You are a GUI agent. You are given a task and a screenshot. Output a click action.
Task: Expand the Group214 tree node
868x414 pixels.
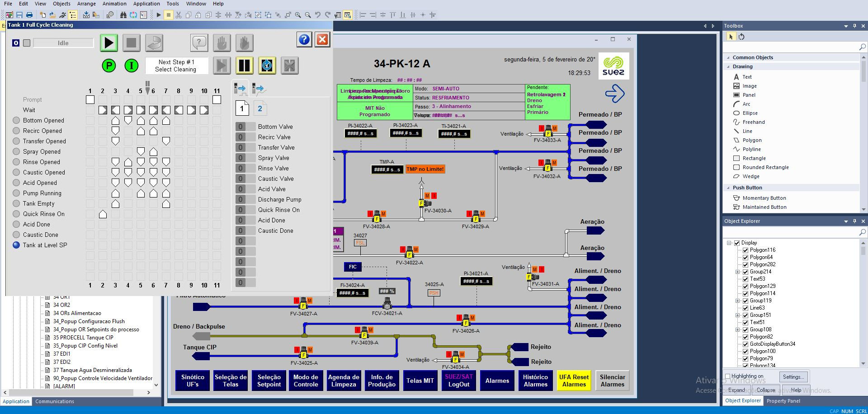click(x=738, y=272)
